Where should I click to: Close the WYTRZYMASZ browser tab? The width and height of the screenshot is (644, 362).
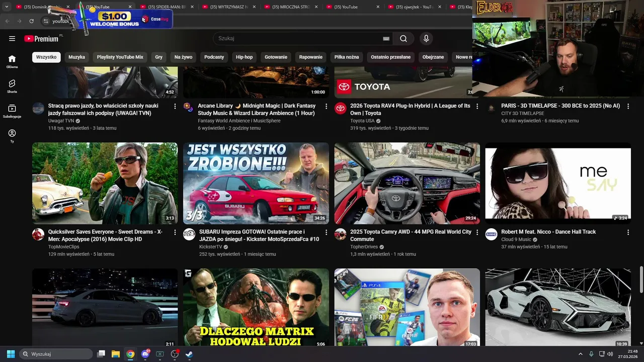coord(254,7)
